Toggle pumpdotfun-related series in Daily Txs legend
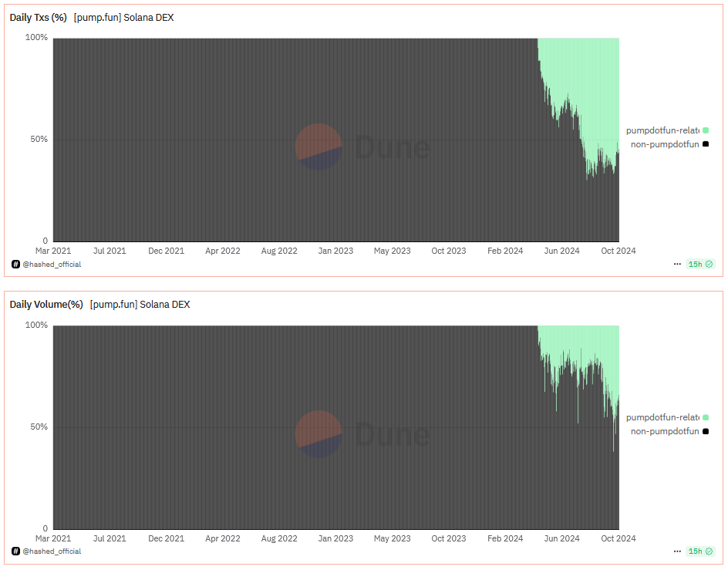The height and width of the screenshot is (570, 728). (667, 130)
